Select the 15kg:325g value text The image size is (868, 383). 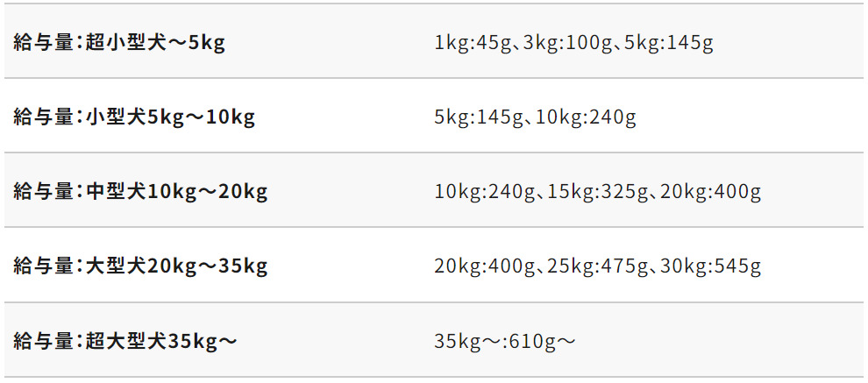click(x=598, y=191)
